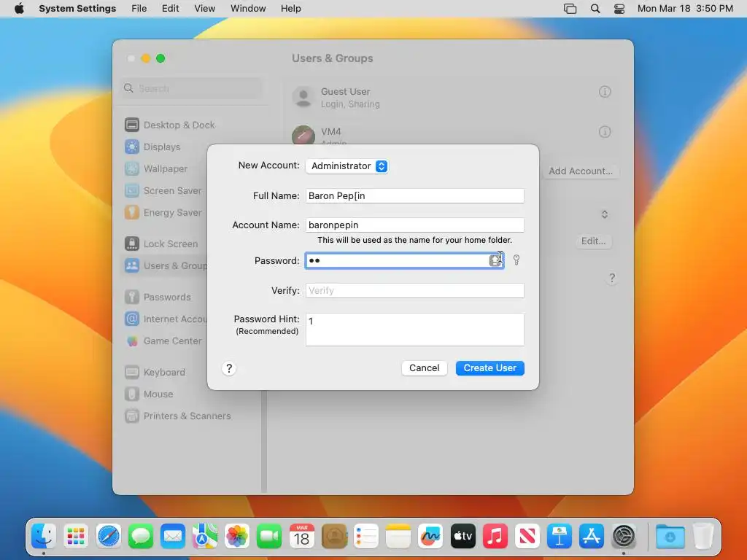This screenshot has height=560, width=747.
Task: Select Keyboard in sidebar
Action: pyautogui.click(x=155, y=373)
